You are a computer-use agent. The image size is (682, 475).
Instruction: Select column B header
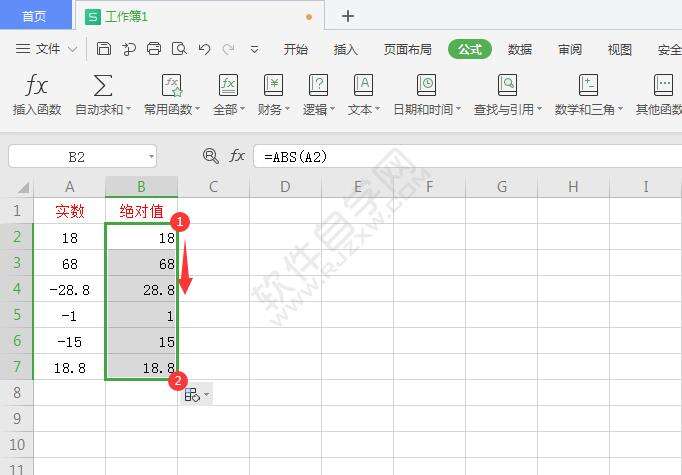pos(141,187)
